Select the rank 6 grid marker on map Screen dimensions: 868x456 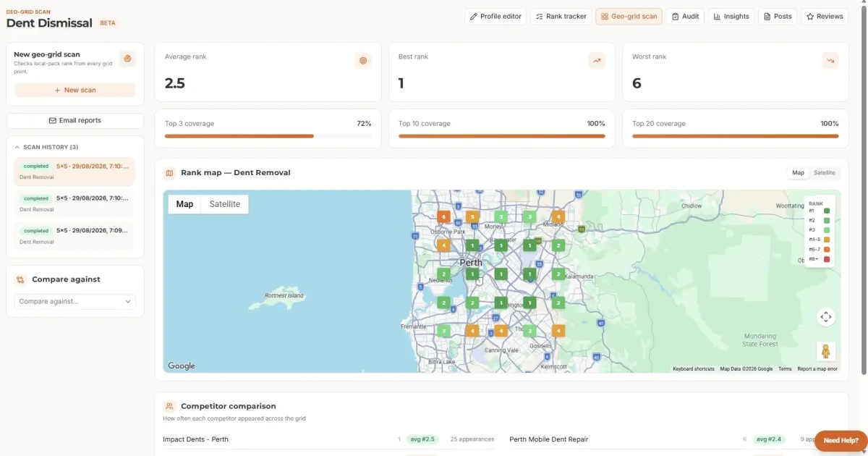tap(443, 216)
